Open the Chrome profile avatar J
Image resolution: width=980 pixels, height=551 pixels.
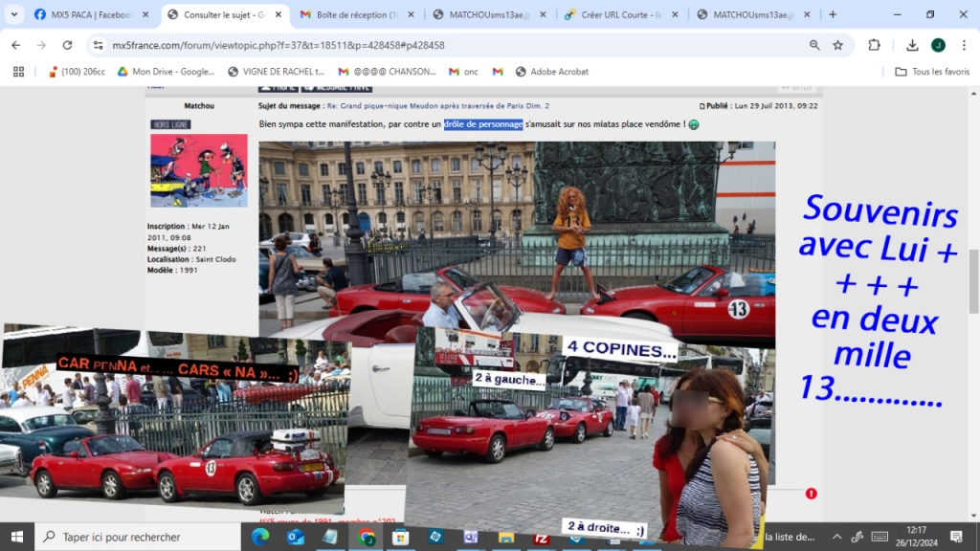coord(938,45)
